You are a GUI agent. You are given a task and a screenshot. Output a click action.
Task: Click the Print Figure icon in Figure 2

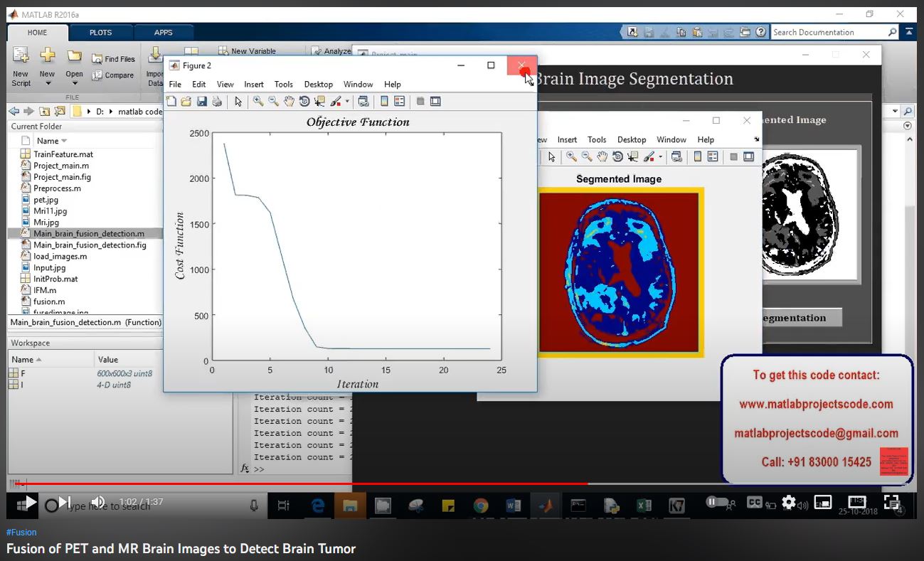point(217,102)
